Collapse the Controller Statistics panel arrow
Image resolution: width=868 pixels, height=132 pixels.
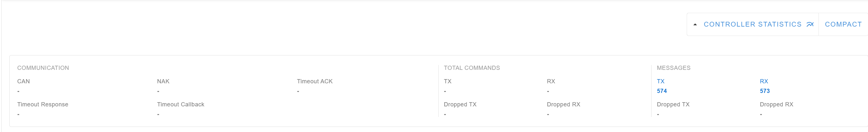(x=695, y=24)
